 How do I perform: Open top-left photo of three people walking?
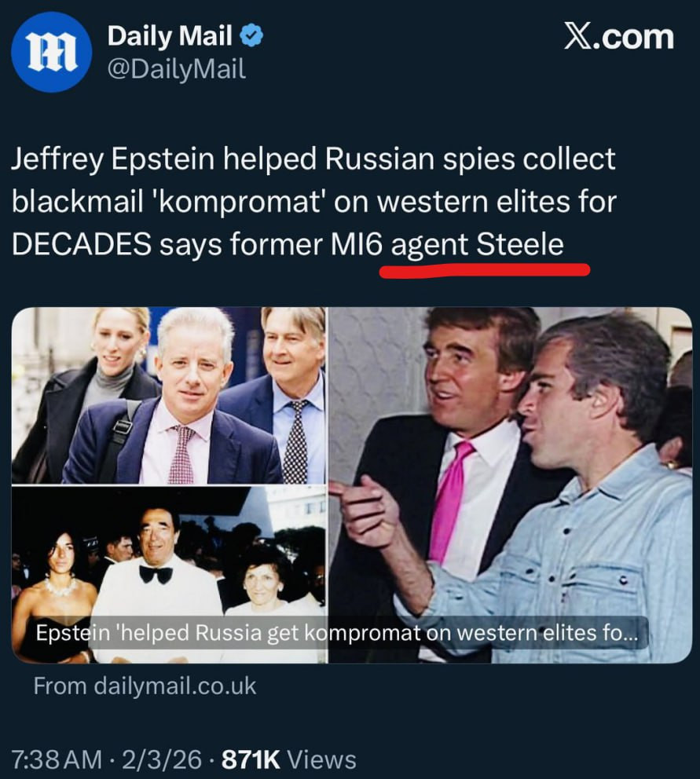coord(168,395)
